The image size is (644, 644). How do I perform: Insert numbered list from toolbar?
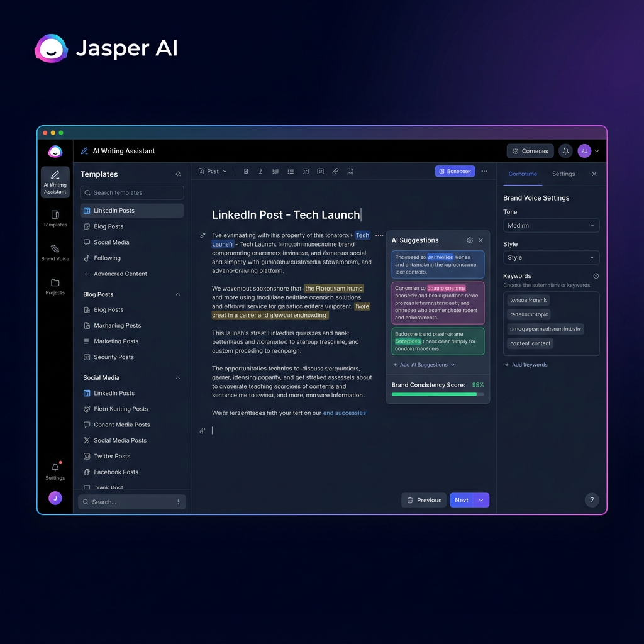(275, 171)
